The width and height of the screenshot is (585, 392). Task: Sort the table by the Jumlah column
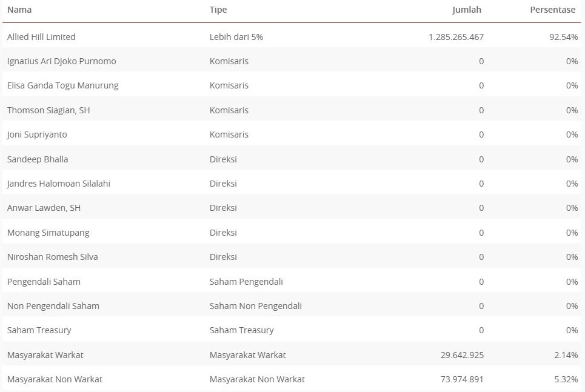[x=466, y=10]
